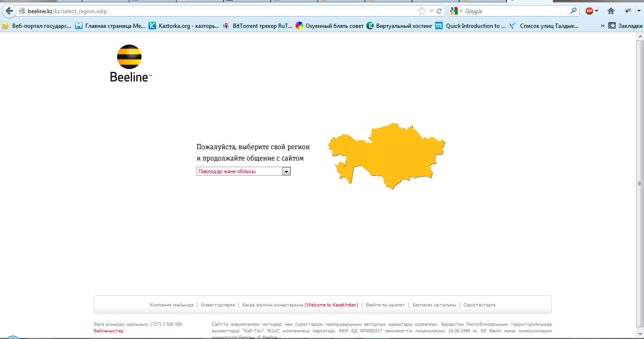644x339 pixels.
Task: Click the search magnifier icon in the Google box
Action: (573, 11)
